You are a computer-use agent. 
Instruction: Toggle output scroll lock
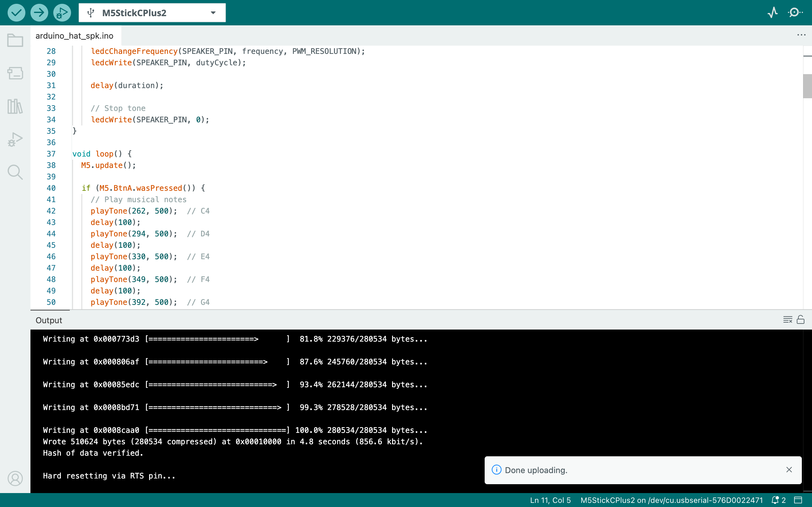point(801,319)
